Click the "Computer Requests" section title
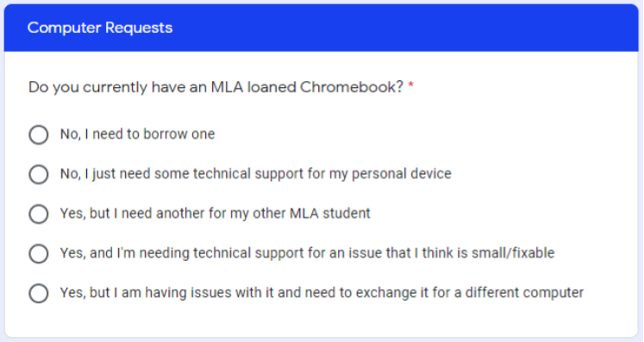The height and width of the screenshot is (342, 644). pos(100,28)
